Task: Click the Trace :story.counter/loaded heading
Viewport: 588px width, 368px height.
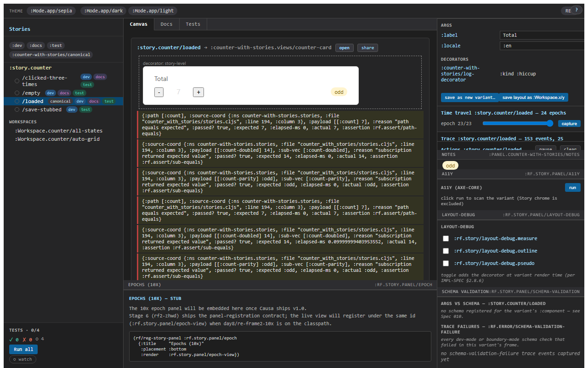Action: pyautogui.click(x=502, y=138)
